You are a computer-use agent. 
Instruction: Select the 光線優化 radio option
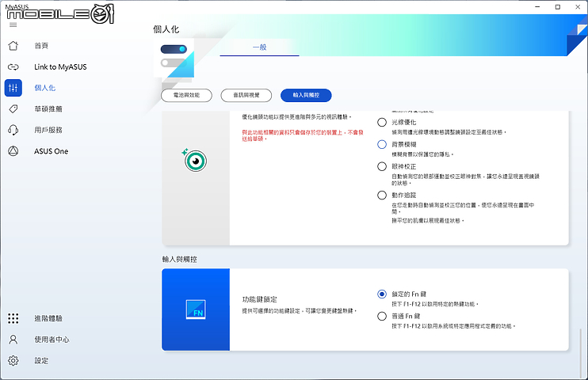(x=382, y=122)
